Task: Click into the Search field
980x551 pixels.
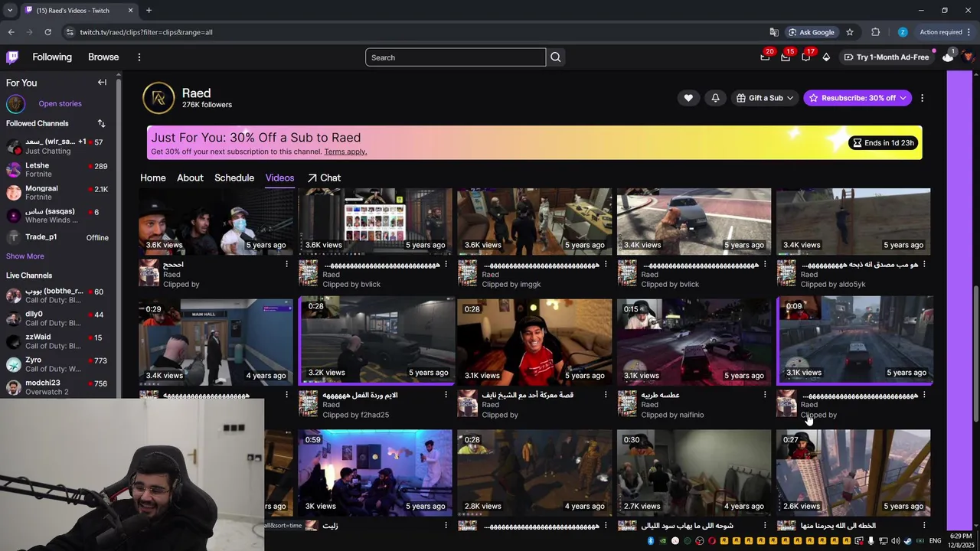Action: (456, 57)
